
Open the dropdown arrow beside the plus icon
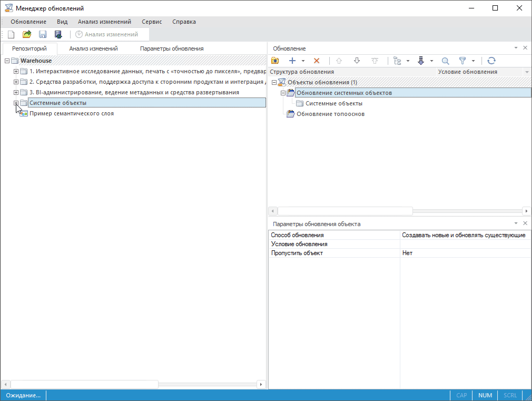[303, 61]
